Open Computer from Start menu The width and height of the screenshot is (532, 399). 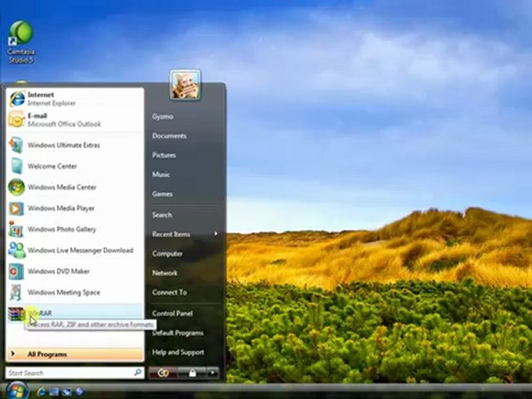click(167, 253)
